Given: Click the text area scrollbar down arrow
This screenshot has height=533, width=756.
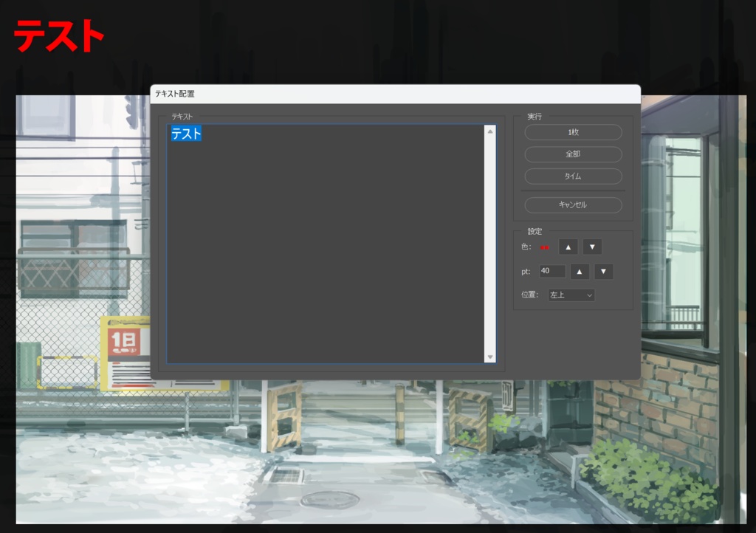Looking at the screenshot, I should [490, 357].
